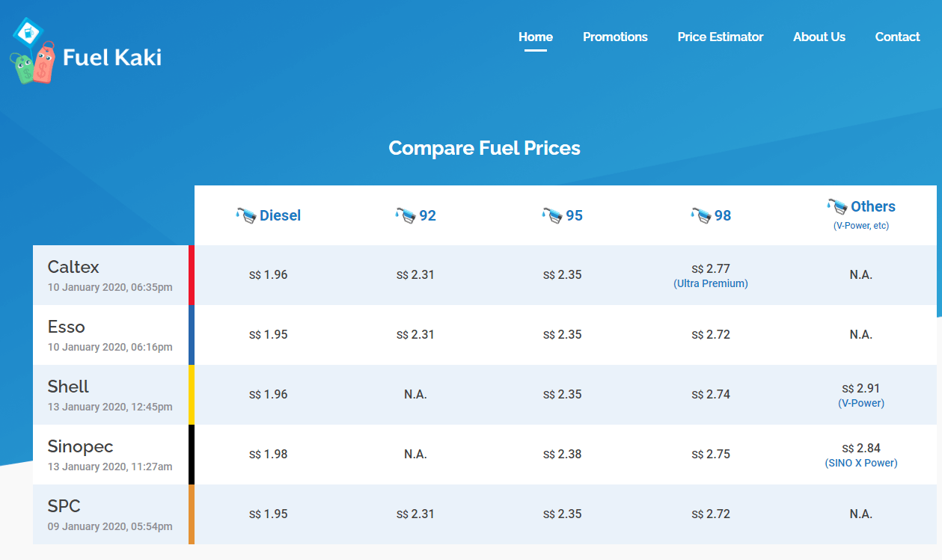Open Caltex's Ultra Premium fuel details
The height and width of the screenshot is (560, 942).
point(710,283)
